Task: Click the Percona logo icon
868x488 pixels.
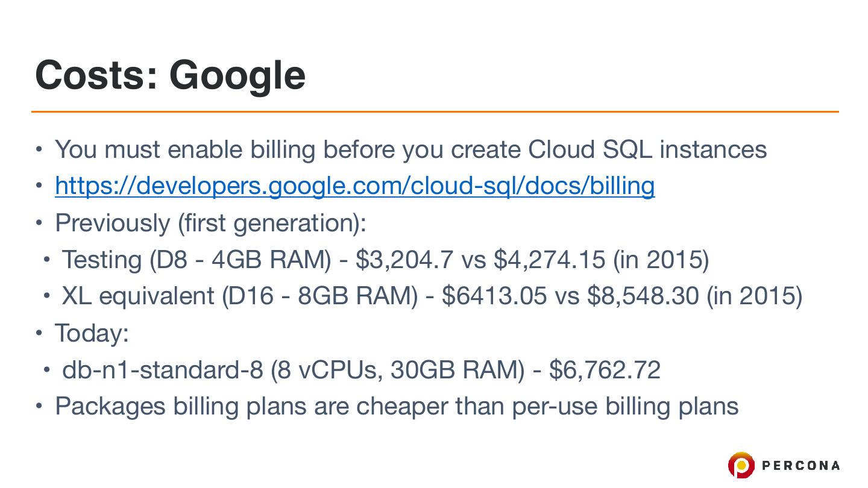Action: (x=741, y=465)
